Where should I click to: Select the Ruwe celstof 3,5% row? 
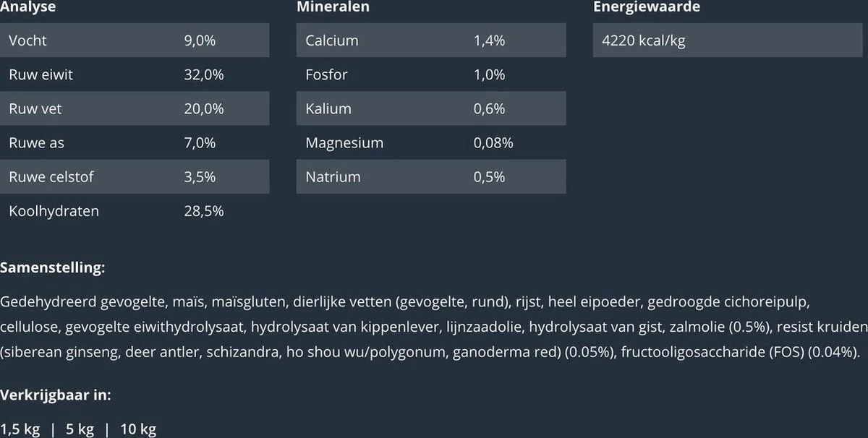point(135,177)
